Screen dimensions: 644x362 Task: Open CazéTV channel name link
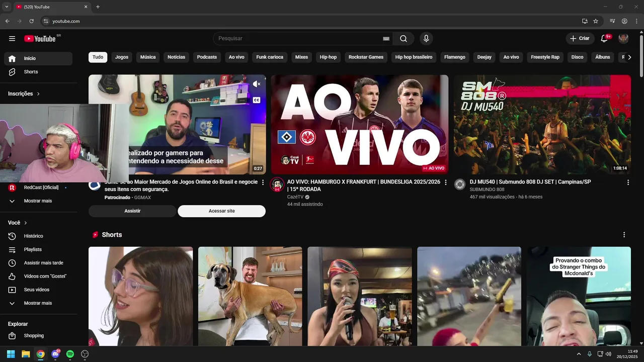point(295,197)
